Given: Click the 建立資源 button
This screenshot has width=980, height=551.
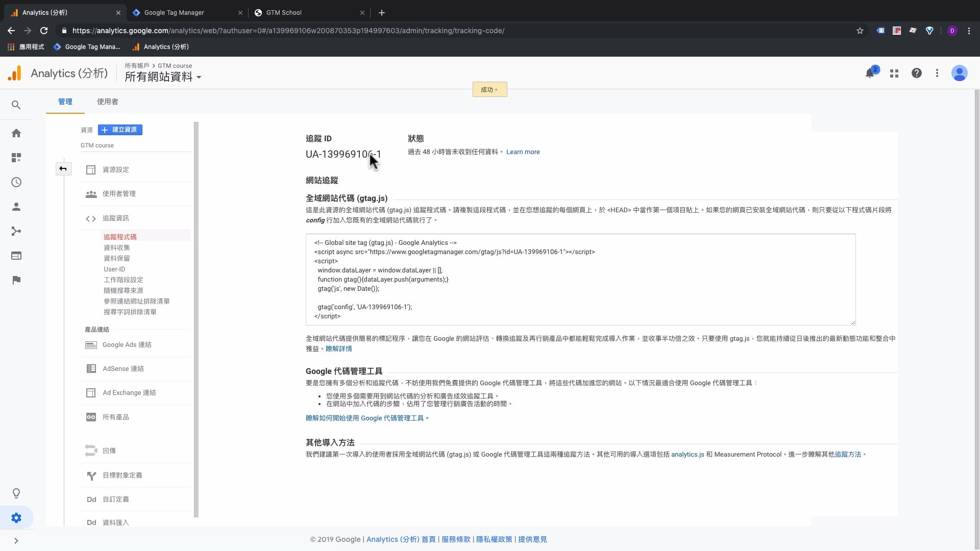Looking at the screenshot, I should coord(119,130).
